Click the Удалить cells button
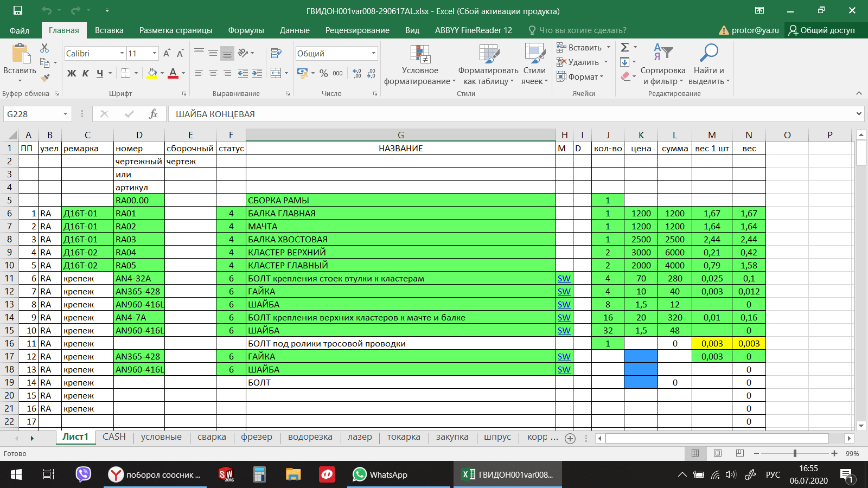 (x=583, y=62)
